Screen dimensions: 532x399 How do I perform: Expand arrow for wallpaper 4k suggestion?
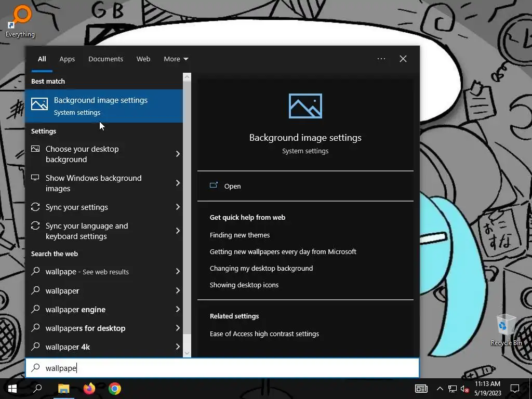coord(178,347)
